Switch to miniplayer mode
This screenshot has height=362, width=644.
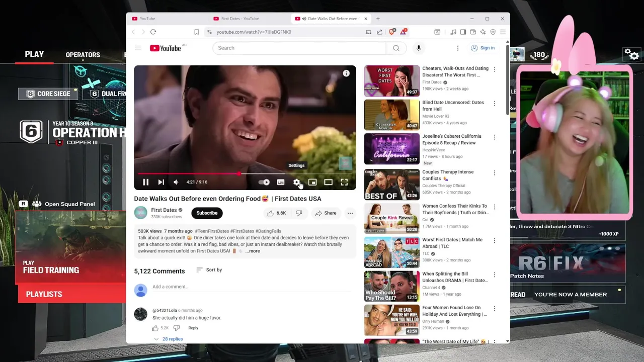(x=312, y=182)
